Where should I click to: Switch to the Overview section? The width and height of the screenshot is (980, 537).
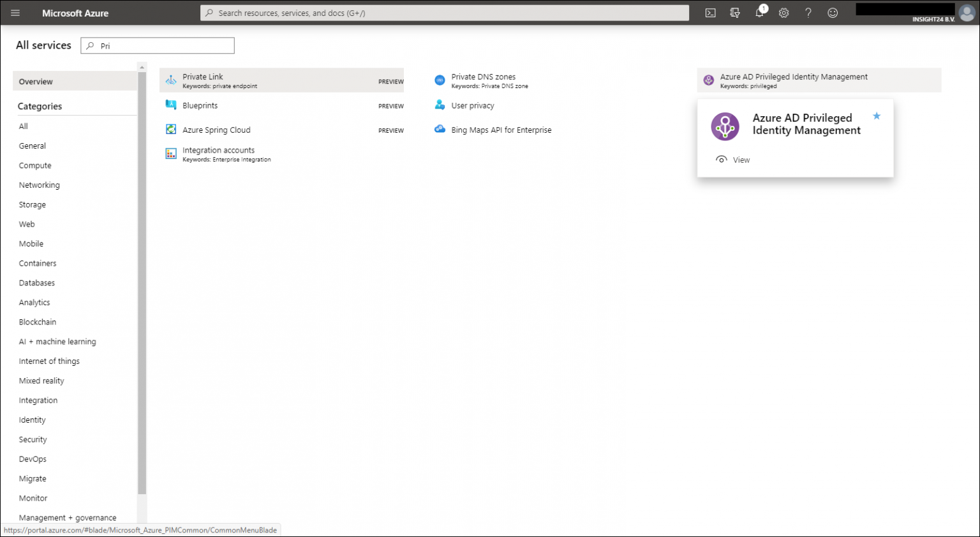tap(36, 81)
